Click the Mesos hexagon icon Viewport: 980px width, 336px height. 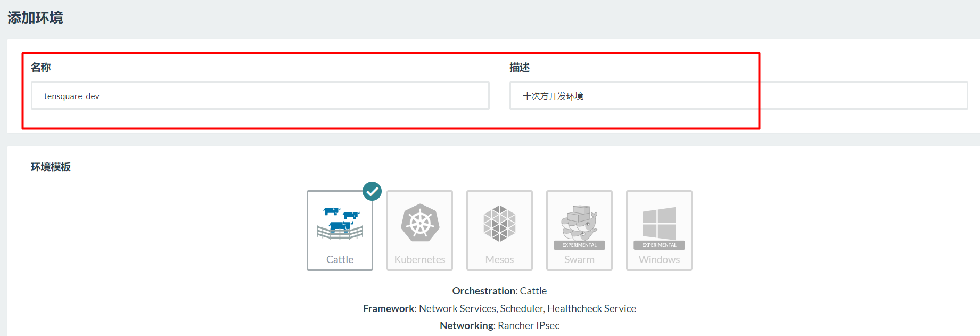(499, 224)
